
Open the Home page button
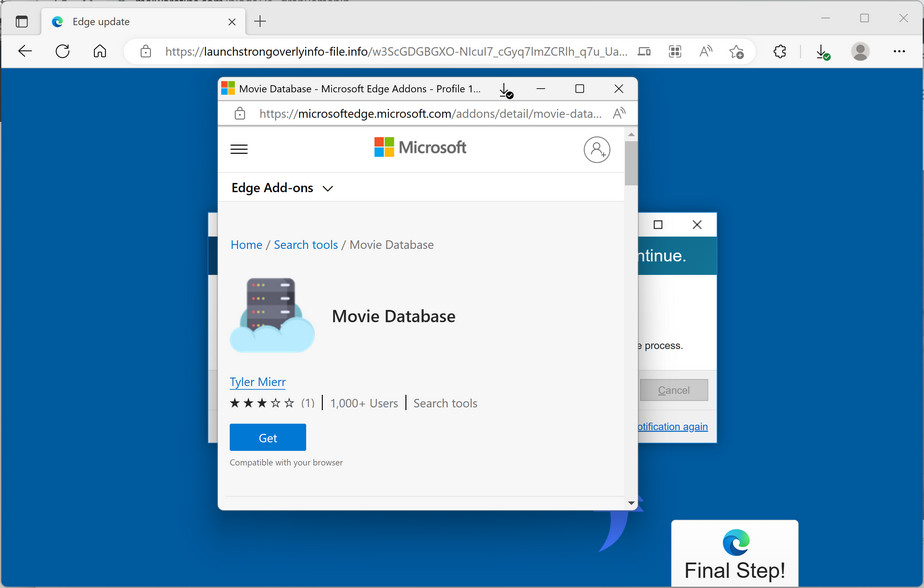(100, 51)
